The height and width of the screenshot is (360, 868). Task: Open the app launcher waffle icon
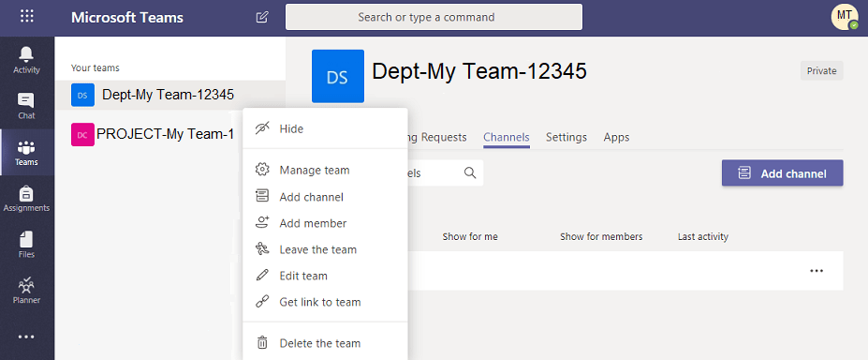click(26, 16)
